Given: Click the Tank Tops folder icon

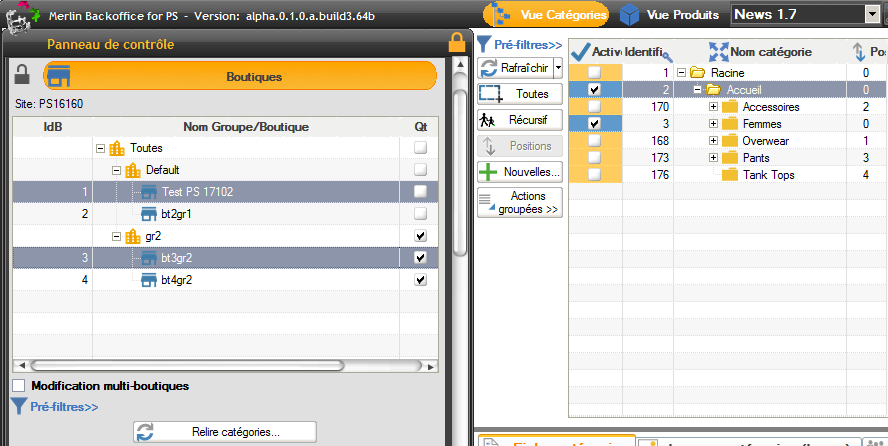Looking at the screenshot, I should (730, 175).
